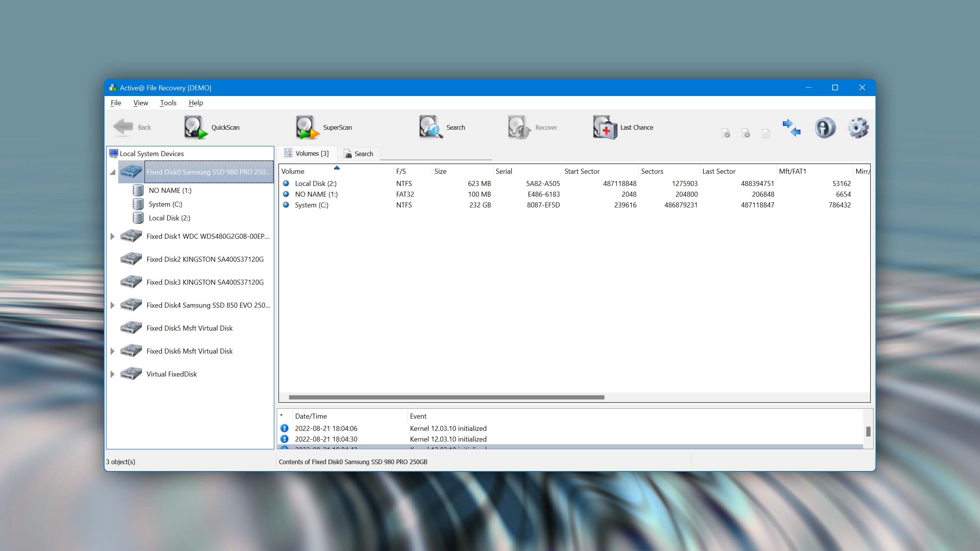This screenshot has height=551, width=980.
Task: Select System (C:) row in volumes list
Action: point(574,205)
